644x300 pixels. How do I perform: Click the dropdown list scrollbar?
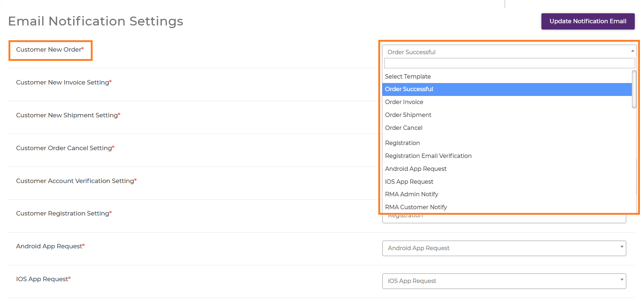tap(634, 90)
